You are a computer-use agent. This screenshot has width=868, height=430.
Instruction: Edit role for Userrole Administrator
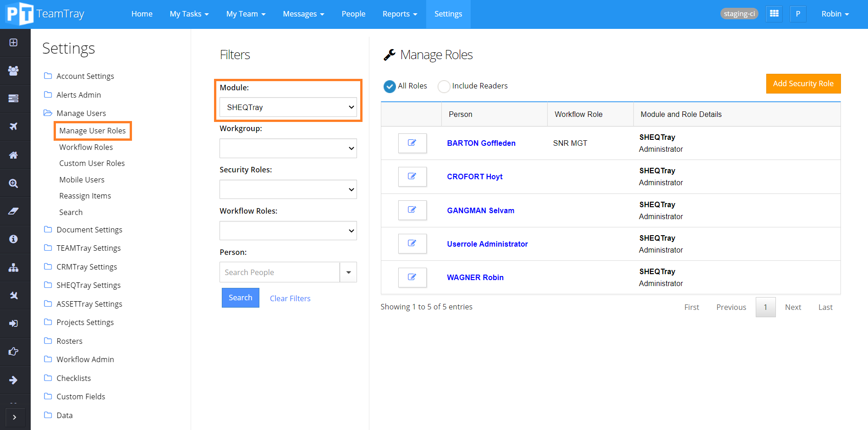pos(412,243)
